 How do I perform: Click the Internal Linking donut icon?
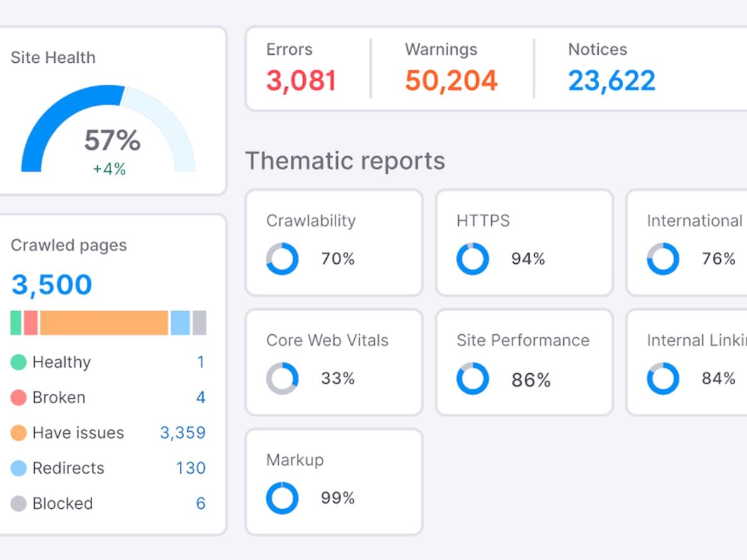(662, 378)
